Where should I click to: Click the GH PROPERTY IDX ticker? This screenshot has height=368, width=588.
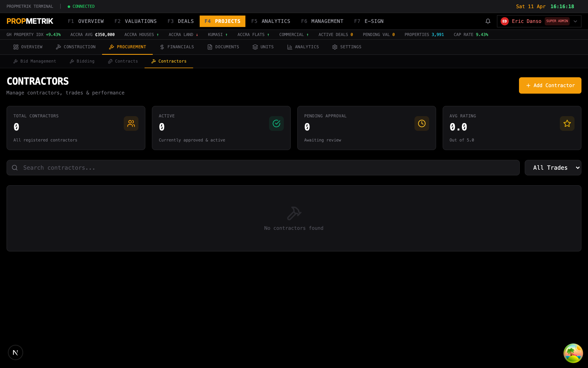tap(33, 35)
